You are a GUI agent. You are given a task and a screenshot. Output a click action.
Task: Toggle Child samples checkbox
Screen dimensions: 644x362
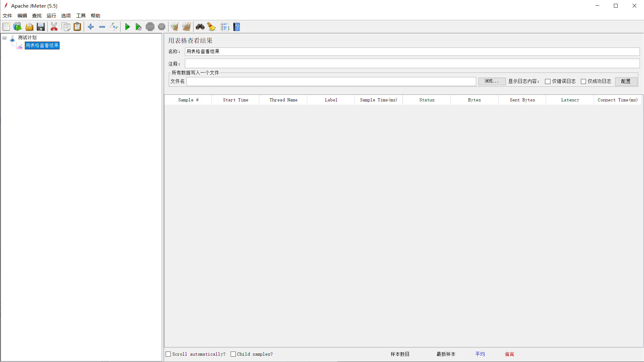point(233,354)
